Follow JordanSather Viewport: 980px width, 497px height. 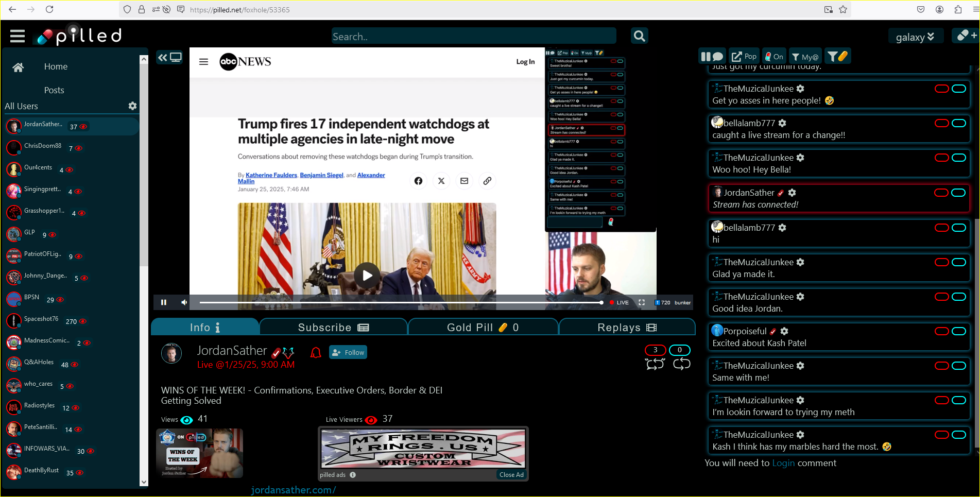click(x=348, y=352)
